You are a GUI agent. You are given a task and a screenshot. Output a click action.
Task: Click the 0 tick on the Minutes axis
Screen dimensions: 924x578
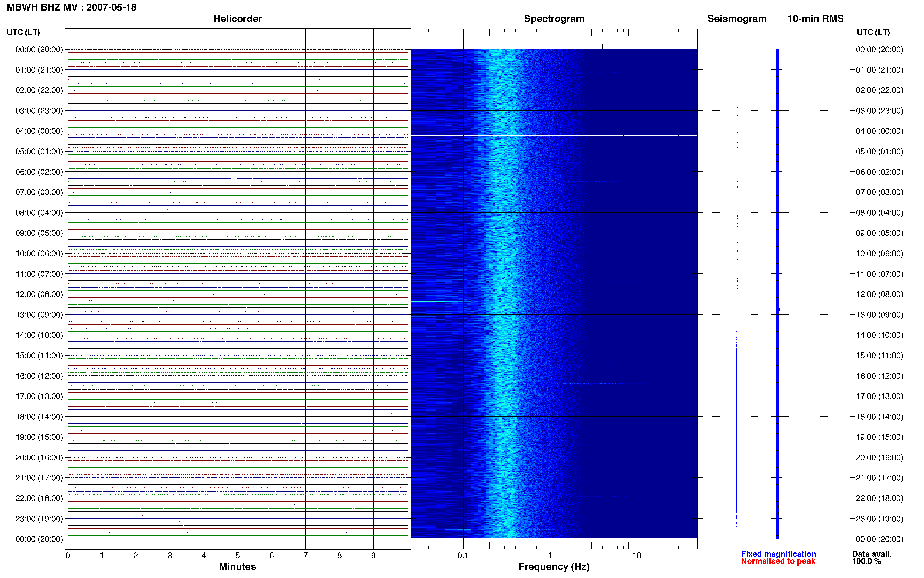click(x=68, y=555)
